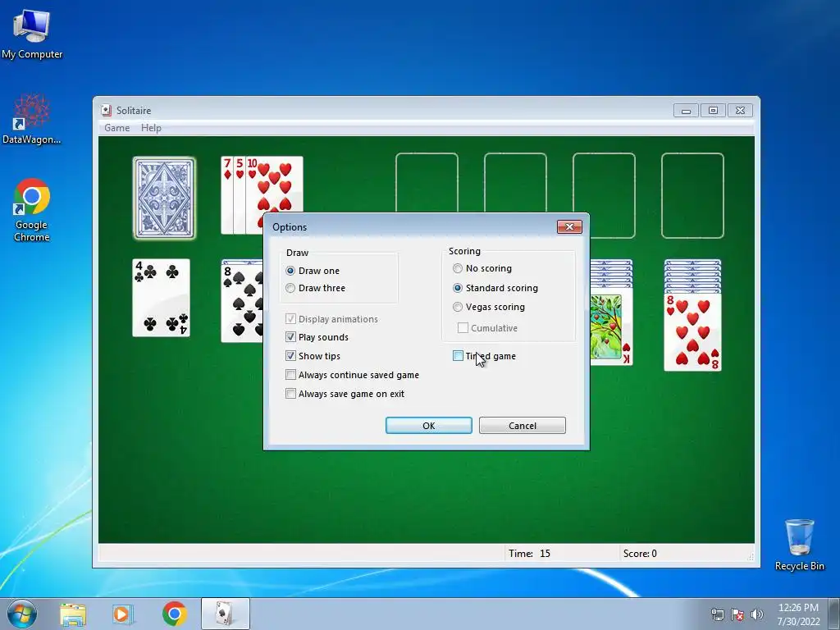Maximize the Solitaire window
Screen dimensions: 840x630
pyautogui.click(x=713, y=111)
